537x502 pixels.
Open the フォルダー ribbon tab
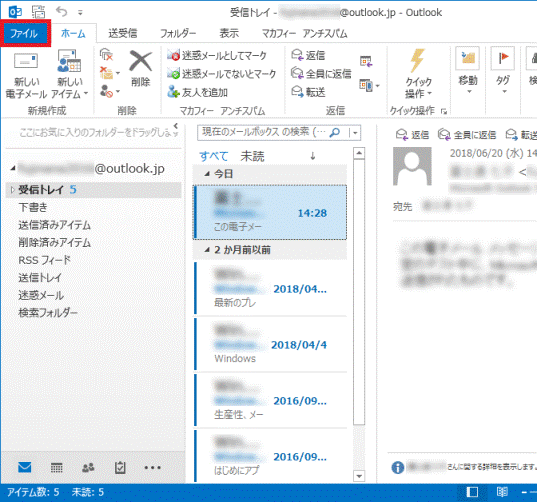pos(178,33)
